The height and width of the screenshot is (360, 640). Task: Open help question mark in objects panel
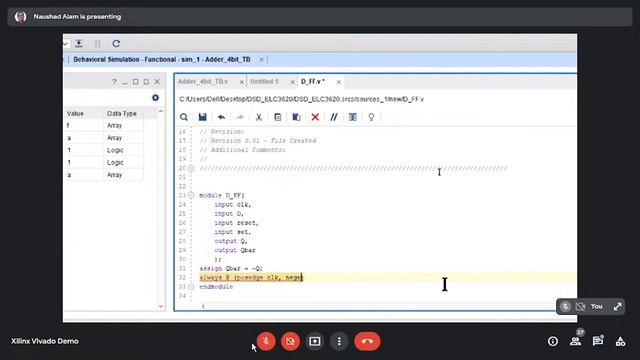click(x=114, y=82)
